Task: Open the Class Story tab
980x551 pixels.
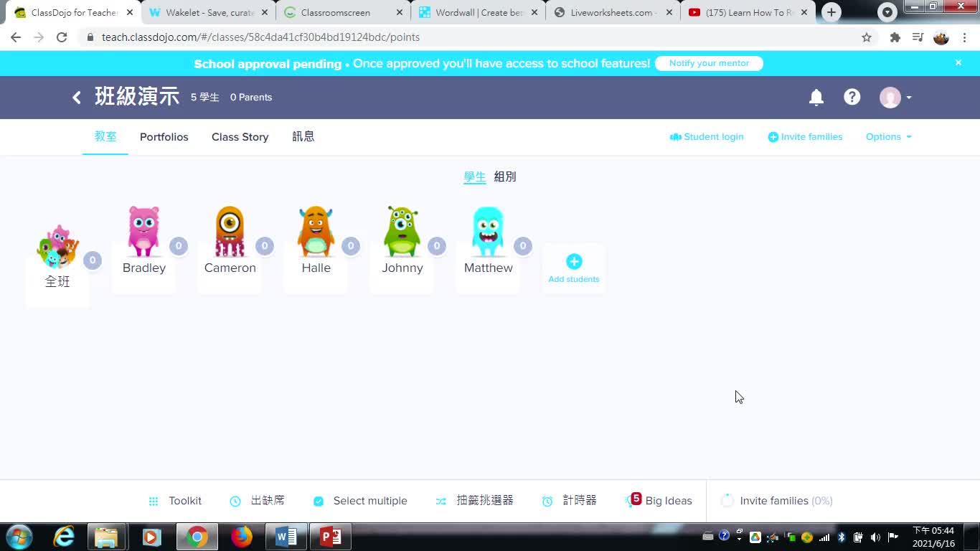Action: pyautogui.click(x=240, y=137)
